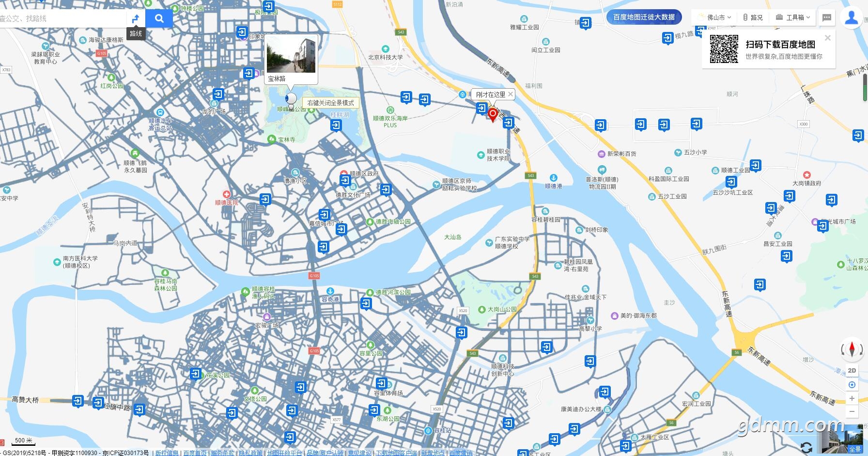Click the 顺德职业技术学院 marker
This screenshot has width=868, height=456.
click(x=480, y=155)
